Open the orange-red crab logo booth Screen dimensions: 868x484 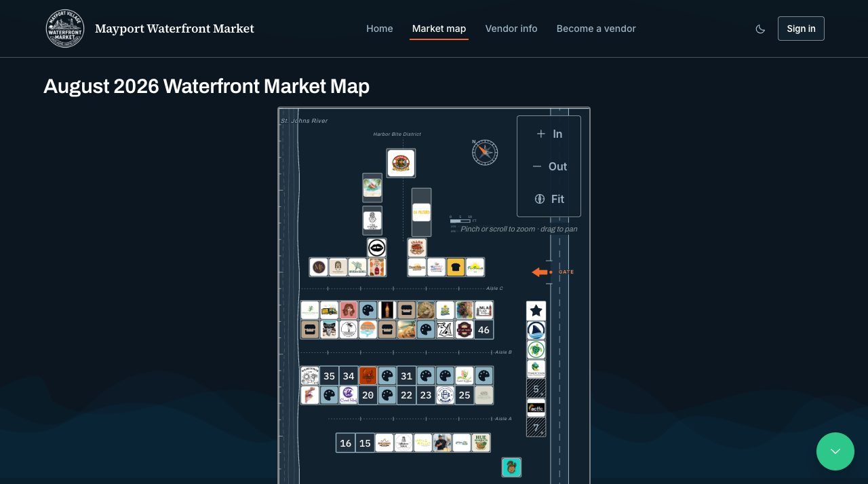[368, 376]
